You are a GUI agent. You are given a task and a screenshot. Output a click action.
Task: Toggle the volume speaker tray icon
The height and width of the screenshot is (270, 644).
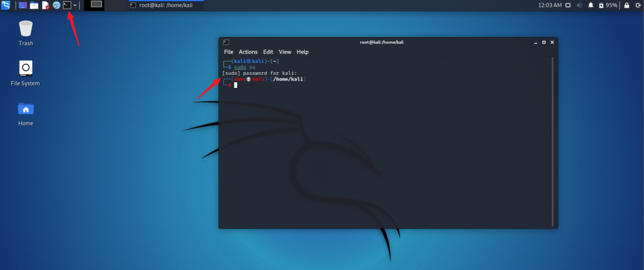(x=579, y=5)
